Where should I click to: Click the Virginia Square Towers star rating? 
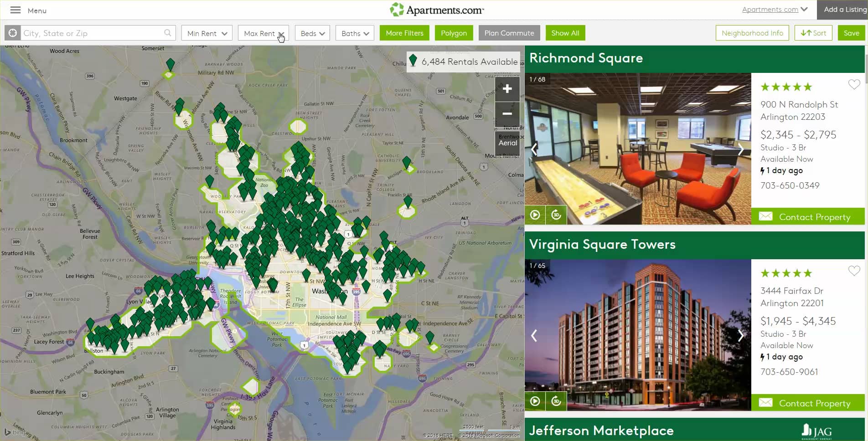tap(786, 273)
